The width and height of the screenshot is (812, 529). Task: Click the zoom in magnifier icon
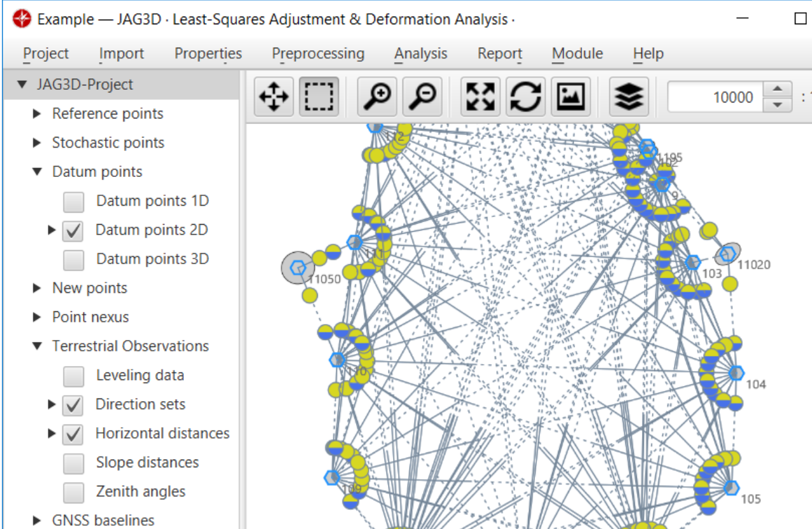(377, 97)
